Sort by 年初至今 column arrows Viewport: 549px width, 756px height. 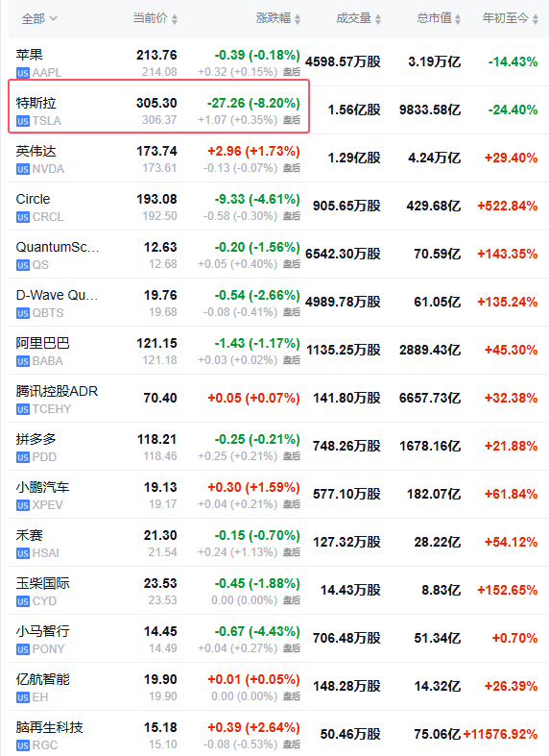click(x=536, y=19)
